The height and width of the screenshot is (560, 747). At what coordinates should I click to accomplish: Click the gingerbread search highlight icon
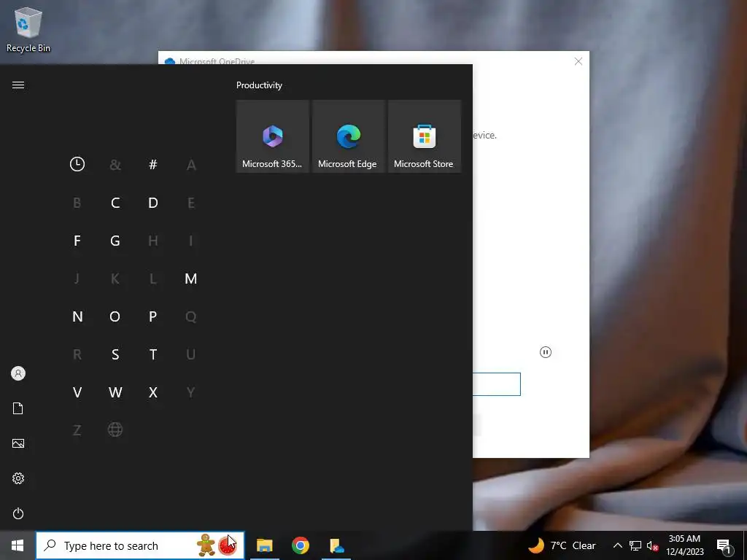(x=206, y=545)
